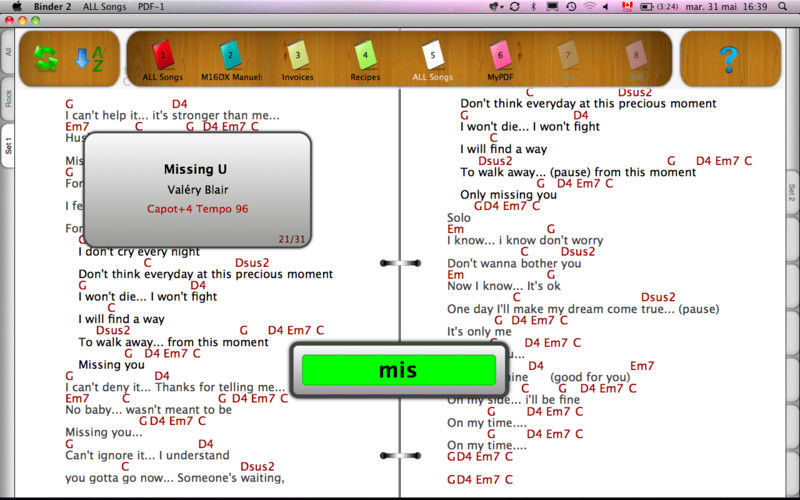Open the pink MyPDF binder
Viewport: 800px width, 500px height.
(499, 57)
